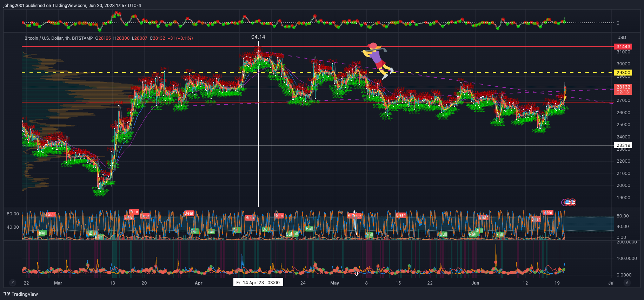Viewport: 644px width, 300px height.
Task: Click the 24 date on time axis
Action: (303, 283)
